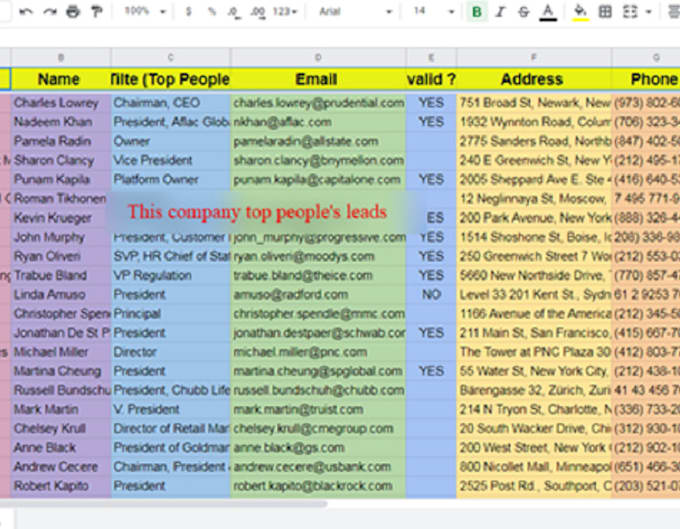Select the cell Sharon Clancy
Screen dimensions: 680x529
61,160
